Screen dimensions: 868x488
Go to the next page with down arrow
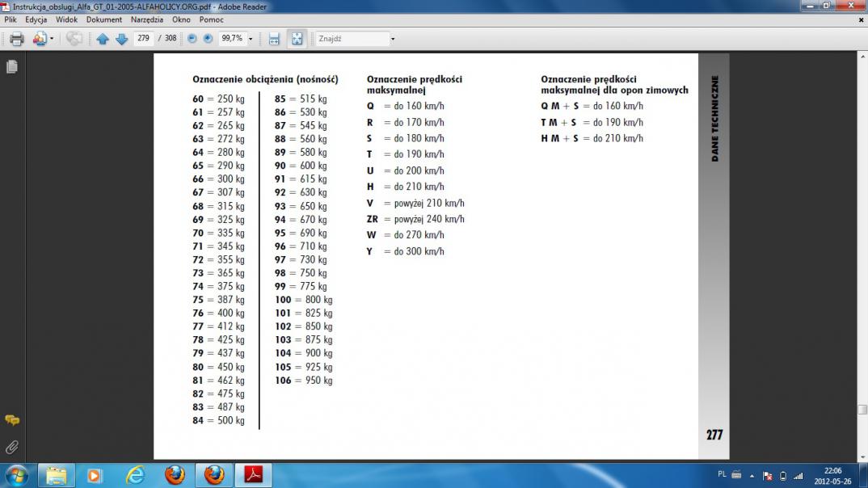(122, 39)
